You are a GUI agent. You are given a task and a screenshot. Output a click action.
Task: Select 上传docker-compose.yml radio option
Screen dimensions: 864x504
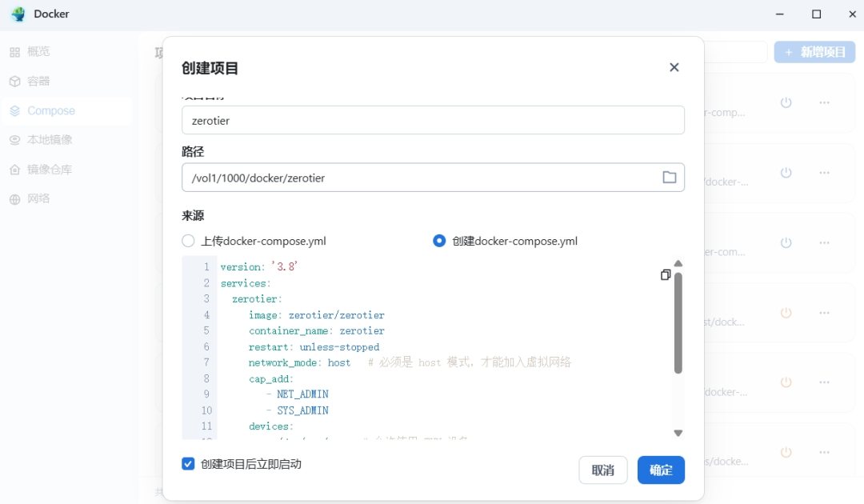[x=189, y=241]
